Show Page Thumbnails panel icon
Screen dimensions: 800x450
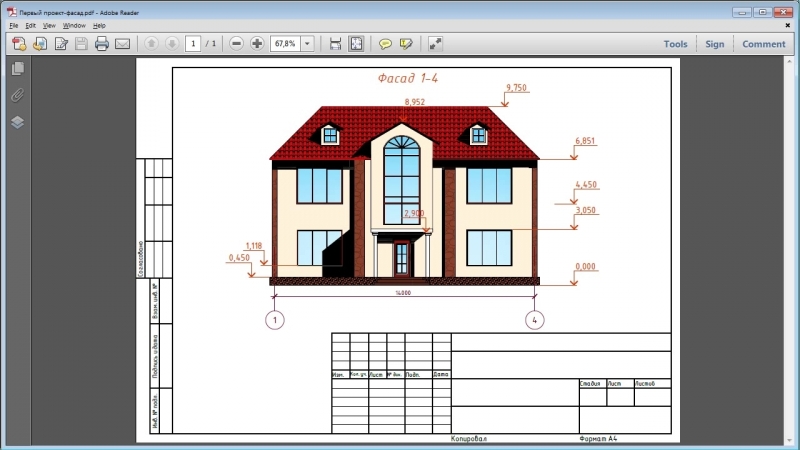[x=17, y=68]
